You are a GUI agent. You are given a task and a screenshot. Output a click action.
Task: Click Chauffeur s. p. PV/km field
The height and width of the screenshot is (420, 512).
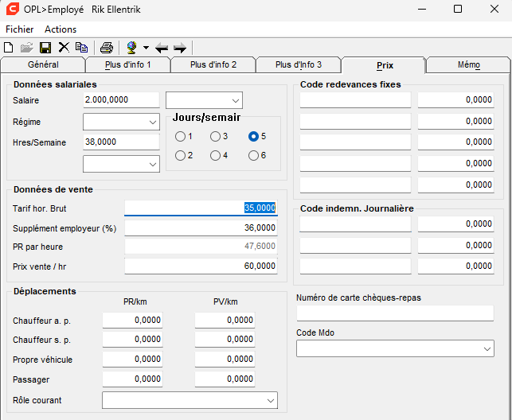pos(225,340)
